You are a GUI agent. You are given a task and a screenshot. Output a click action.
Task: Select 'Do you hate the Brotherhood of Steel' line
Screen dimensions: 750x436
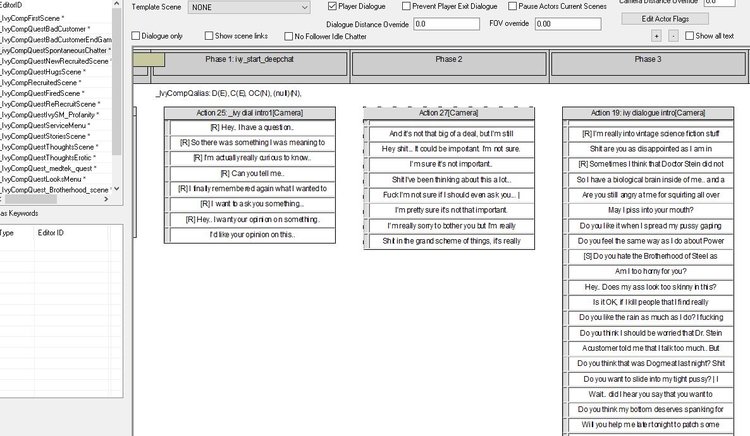coord(651,256)
